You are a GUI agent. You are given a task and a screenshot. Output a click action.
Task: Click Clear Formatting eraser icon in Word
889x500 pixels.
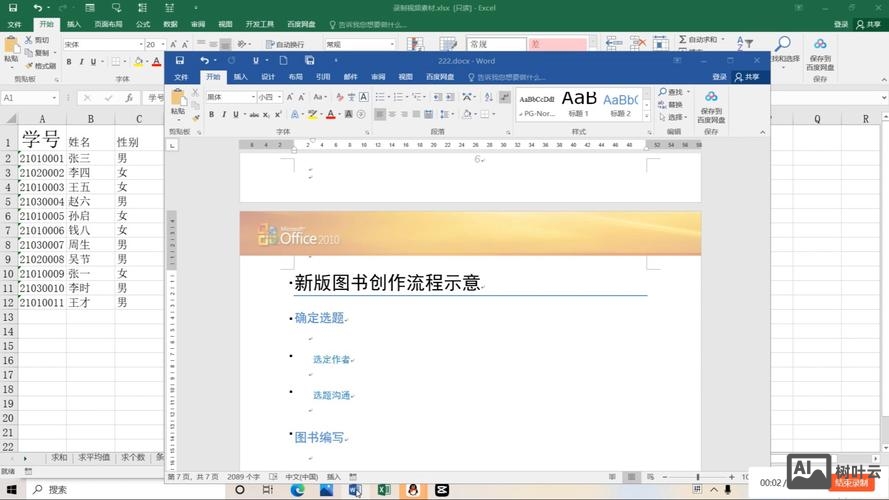[340, 98]
